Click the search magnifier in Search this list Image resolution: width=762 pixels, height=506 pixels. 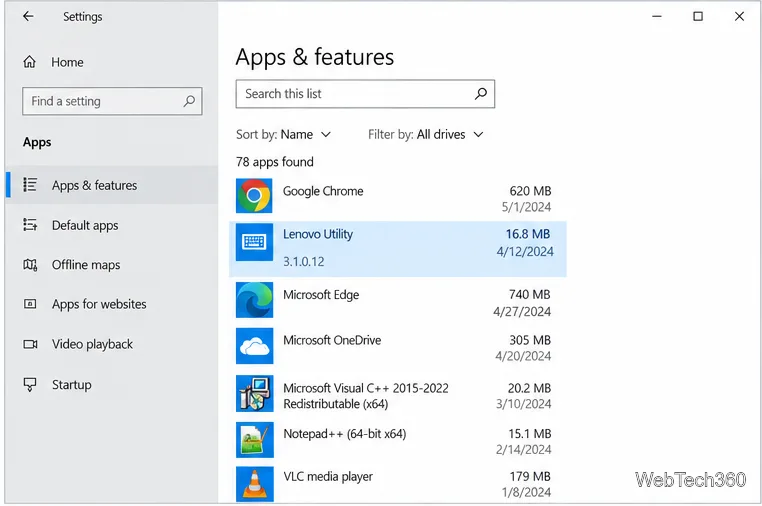pos(481,94)
